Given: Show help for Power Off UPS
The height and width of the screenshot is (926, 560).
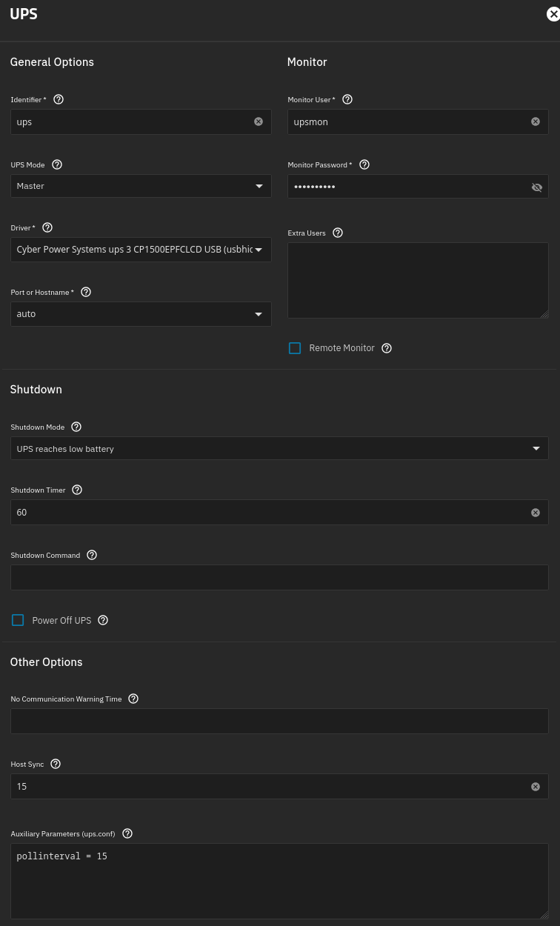Looking at the screenshot, I should (x=103, y=620).
